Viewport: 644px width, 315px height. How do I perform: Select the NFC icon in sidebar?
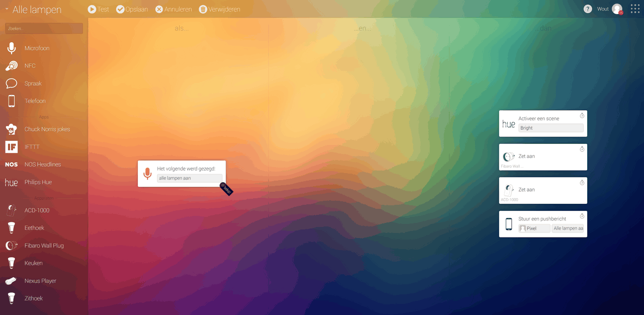[12, 66]
